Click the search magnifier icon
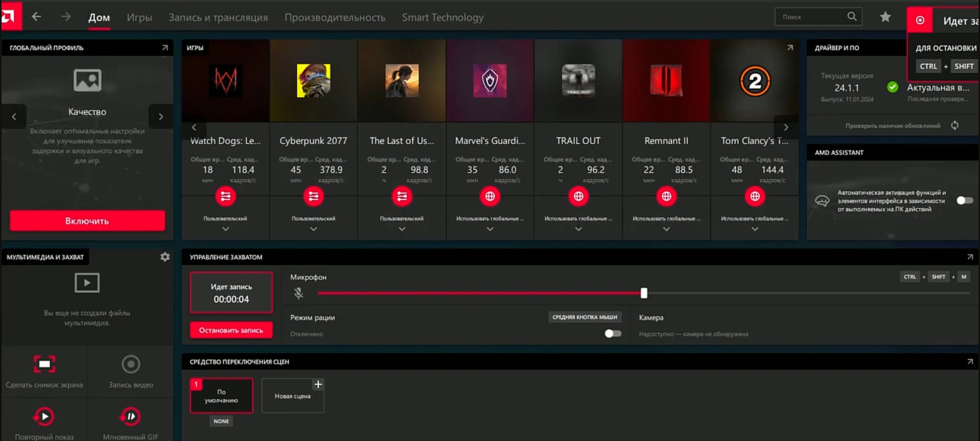Screen dimensions: 980x441 coord(852,16)
